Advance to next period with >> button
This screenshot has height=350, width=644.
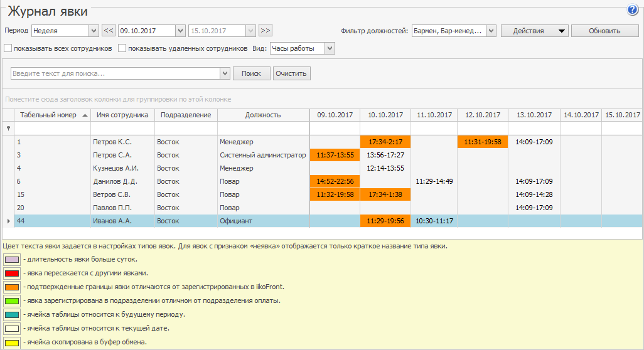tap(265, 31)
